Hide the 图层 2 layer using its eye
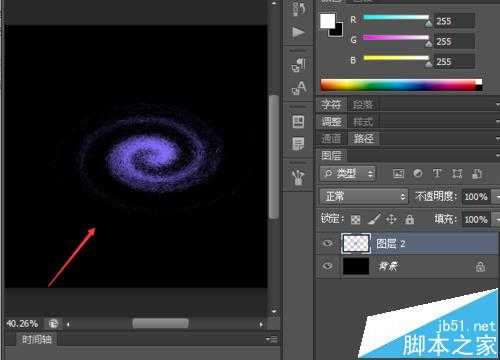This screenshot has width=500, height=360. 328,243
